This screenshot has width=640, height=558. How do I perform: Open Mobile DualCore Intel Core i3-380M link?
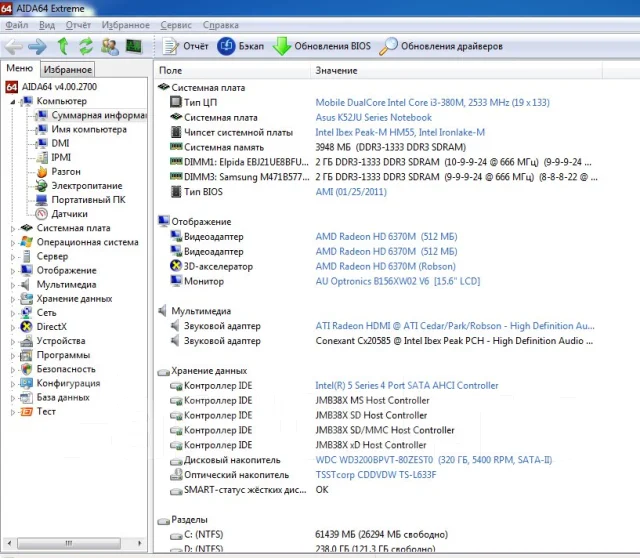(x=433, y=102)
